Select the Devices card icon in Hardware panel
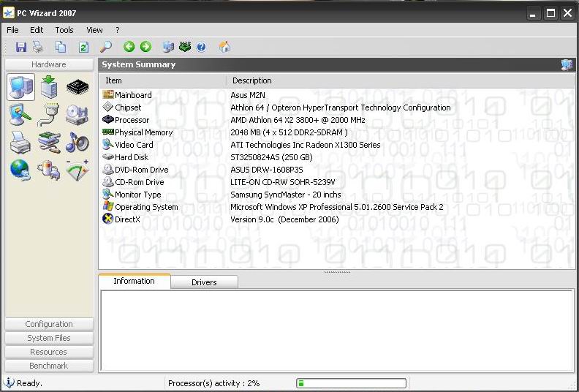The height and width of the screenshot is (392, 579). [x=49, y=143]
